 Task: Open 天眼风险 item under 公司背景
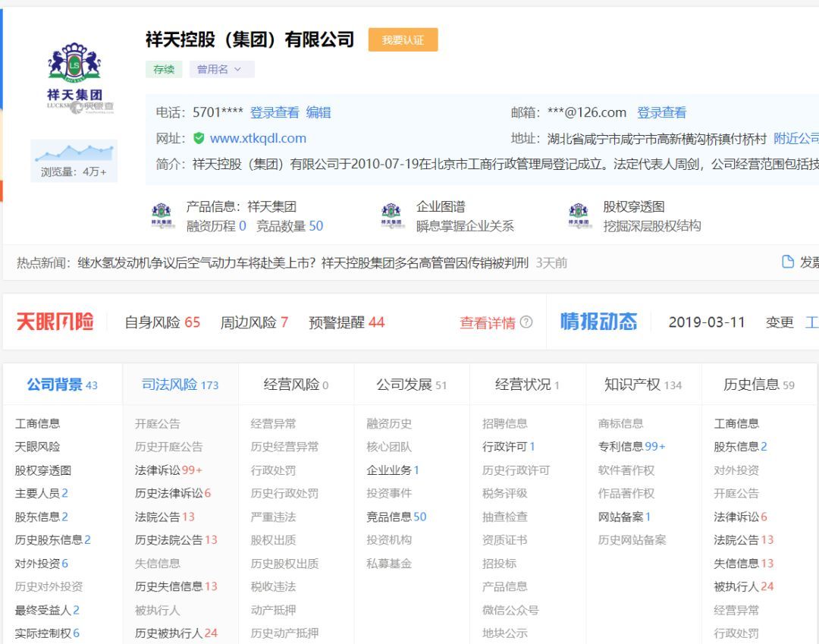coord(37,447)
